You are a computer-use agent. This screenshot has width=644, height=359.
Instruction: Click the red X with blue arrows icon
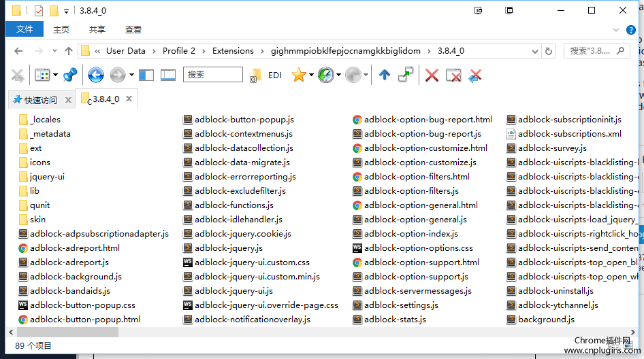coord(475,75)
